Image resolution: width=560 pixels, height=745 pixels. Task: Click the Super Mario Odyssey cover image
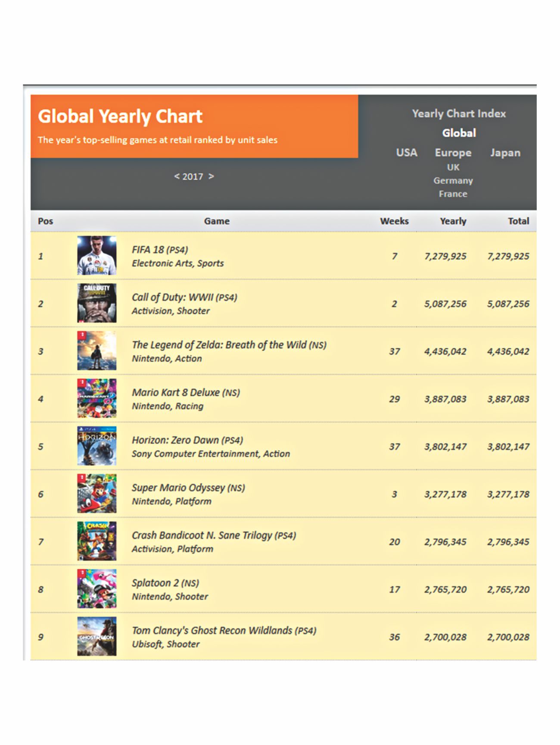coord(96,494)
